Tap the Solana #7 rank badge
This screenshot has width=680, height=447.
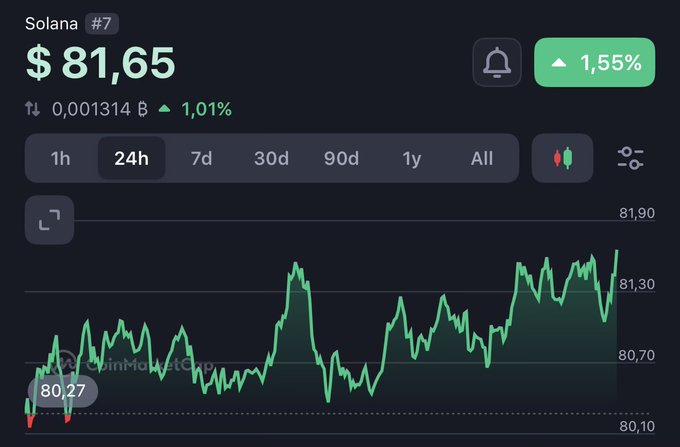101,23
